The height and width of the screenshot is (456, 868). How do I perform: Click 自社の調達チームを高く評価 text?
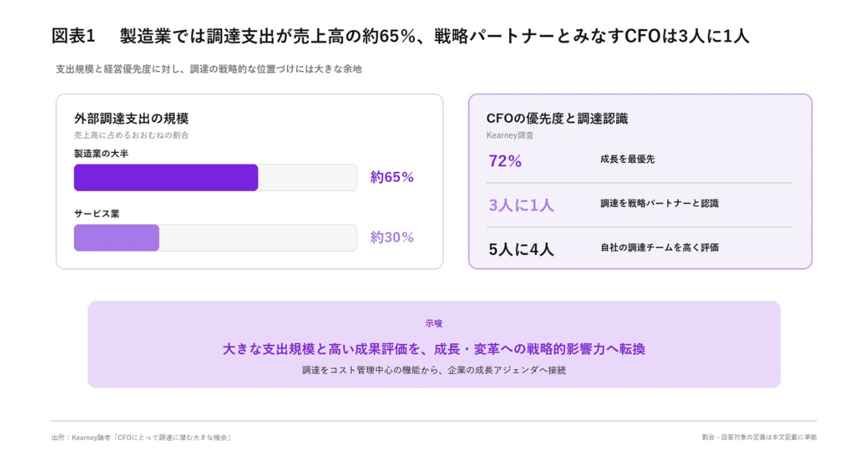[660, 248]
